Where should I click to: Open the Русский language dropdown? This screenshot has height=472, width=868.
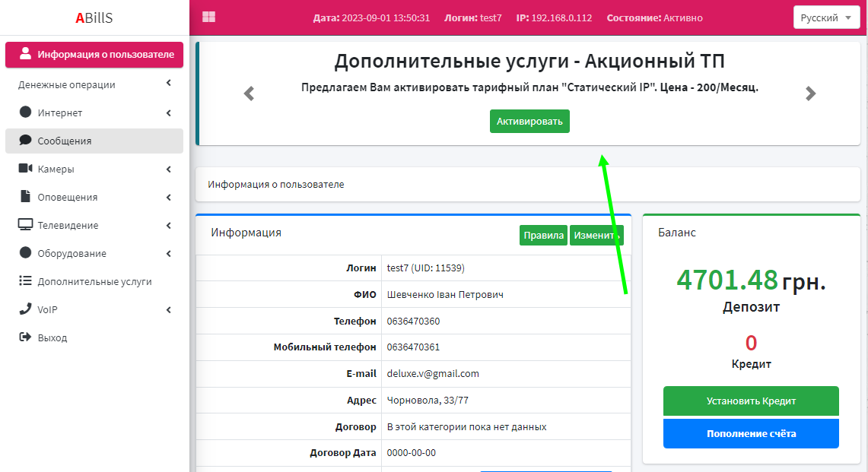tap(826, 17)
